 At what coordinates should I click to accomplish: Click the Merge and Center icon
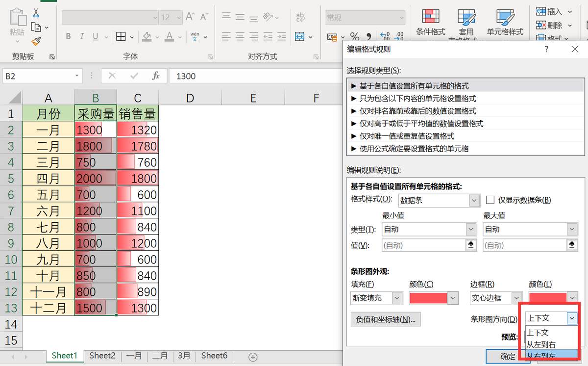pyautogui.click(x=300, y=37)
